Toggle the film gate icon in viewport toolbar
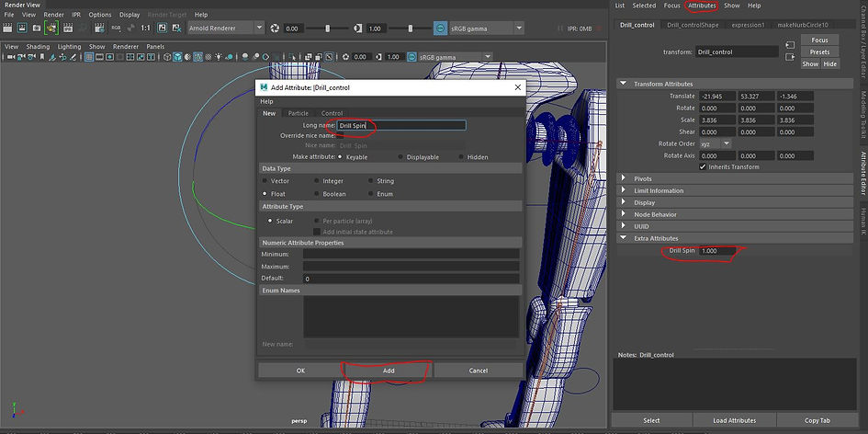 tap(99, 56)
